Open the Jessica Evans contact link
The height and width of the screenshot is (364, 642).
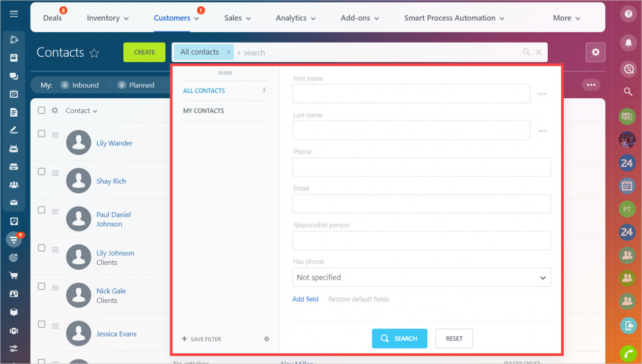(116, 334)
